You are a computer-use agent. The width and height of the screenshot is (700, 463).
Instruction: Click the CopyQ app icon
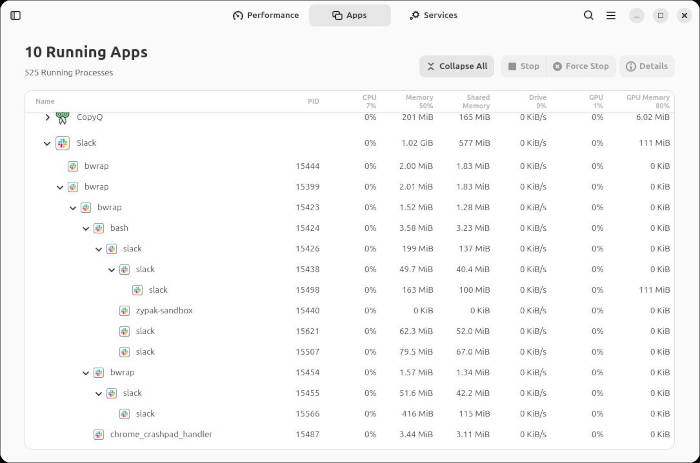click(x=63, y=118)
